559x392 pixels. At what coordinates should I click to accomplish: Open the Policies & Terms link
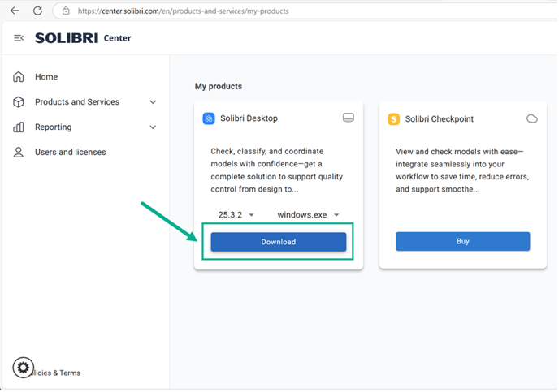(56, 373)
